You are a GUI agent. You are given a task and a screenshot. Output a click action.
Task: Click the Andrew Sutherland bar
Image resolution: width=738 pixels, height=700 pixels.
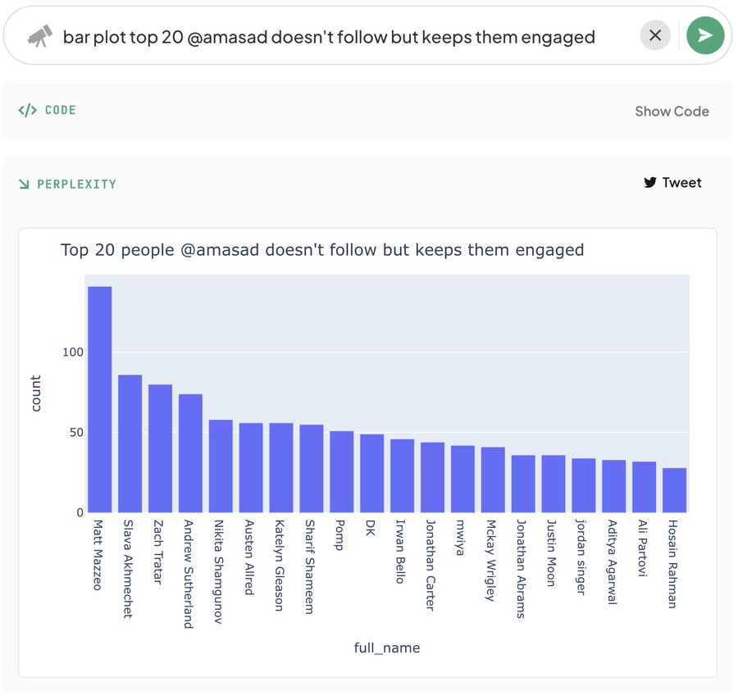(190, 453)
